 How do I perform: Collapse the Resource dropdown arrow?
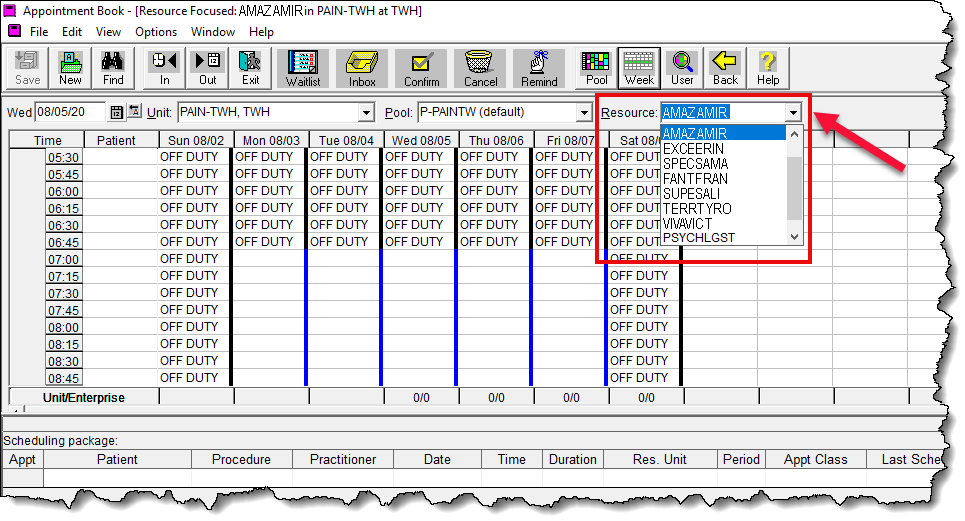[x=793, y=113]
